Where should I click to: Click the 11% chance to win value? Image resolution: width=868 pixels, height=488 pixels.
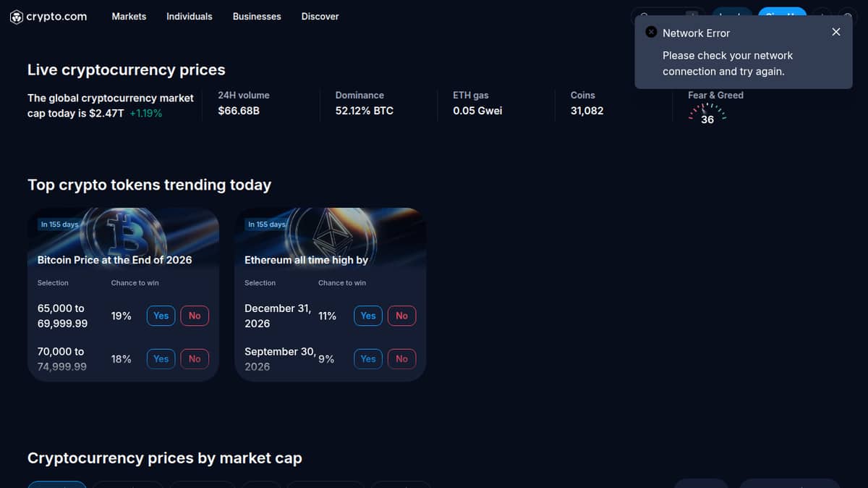328,316
